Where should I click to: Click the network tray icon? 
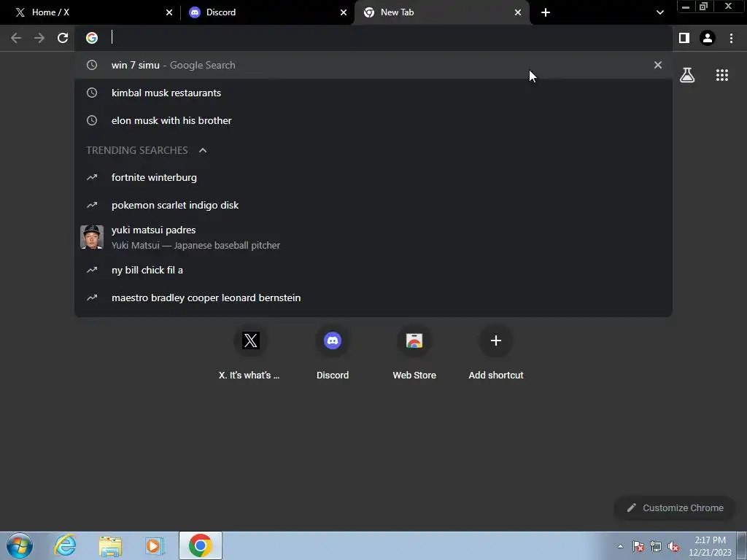pyautogui.click(x=656, y=546)
